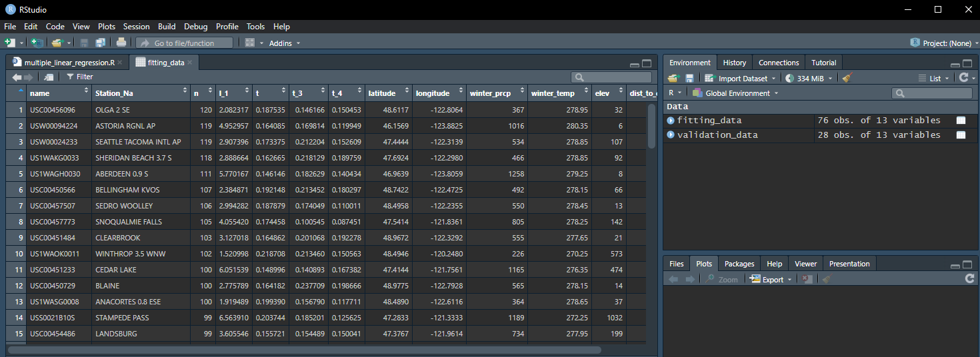The width and height of the screenshot is (980, 357).
Task: Refresh the current plot in Plots pane
Action: point(969,279)
